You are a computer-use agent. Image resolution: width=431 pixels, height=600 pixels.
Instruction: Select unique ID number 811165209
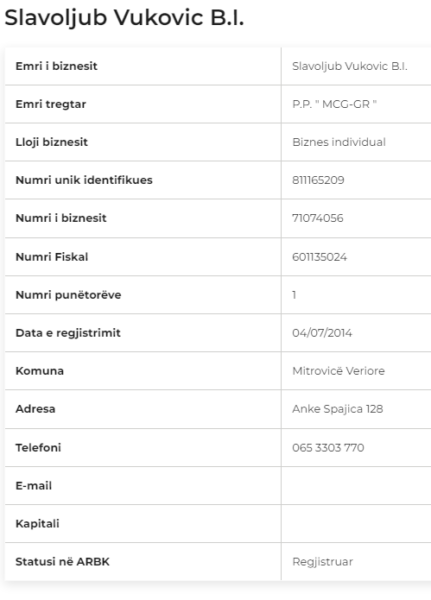[318, 180]
